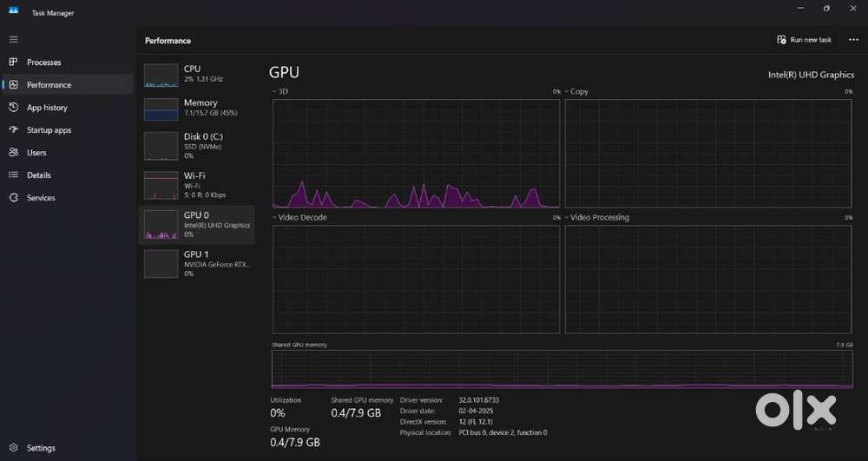
Task: Toggle the hamburger navigation menu
Action: 13,40
